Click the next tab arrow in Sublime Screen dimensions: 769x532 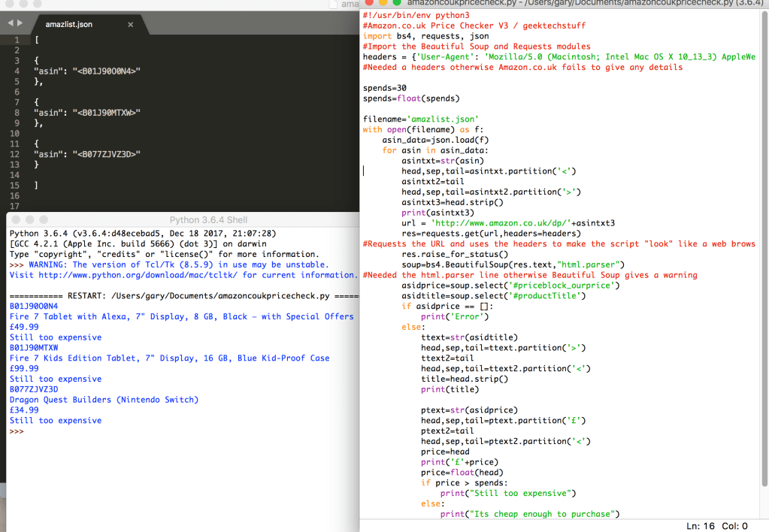point(20,23)
